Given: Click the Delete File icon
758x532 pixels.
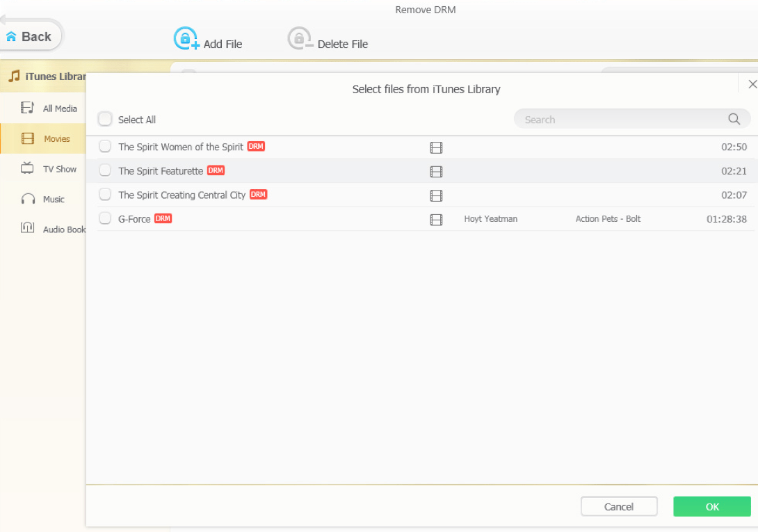Looking at the screenshot, I should 299,38.
